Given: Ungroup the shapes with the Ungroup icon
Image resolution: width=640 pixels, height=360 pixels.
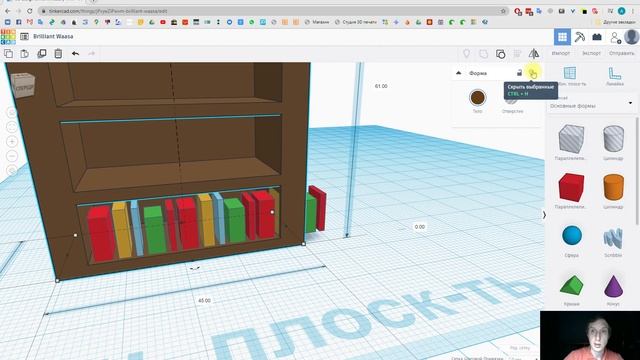Looking at the screenshot, I should tap(500, 53).
